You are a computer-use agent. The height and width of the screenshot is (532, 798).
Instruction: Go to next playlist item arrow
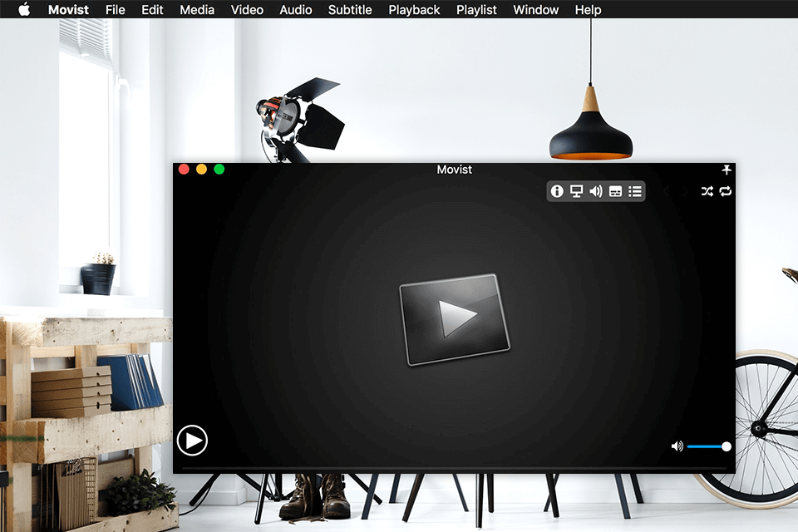point(685,191)
